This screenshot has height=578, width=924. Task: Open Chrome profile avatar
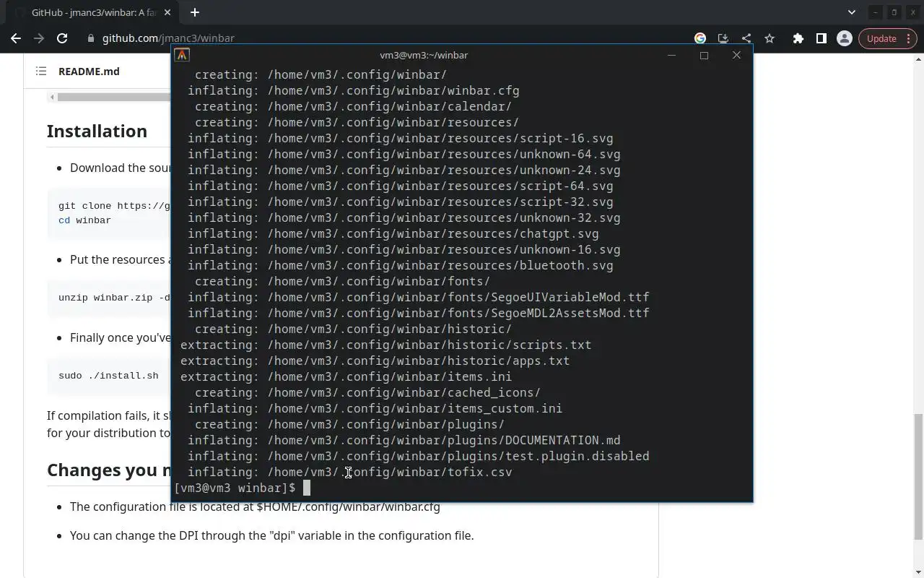coord(844,38)
